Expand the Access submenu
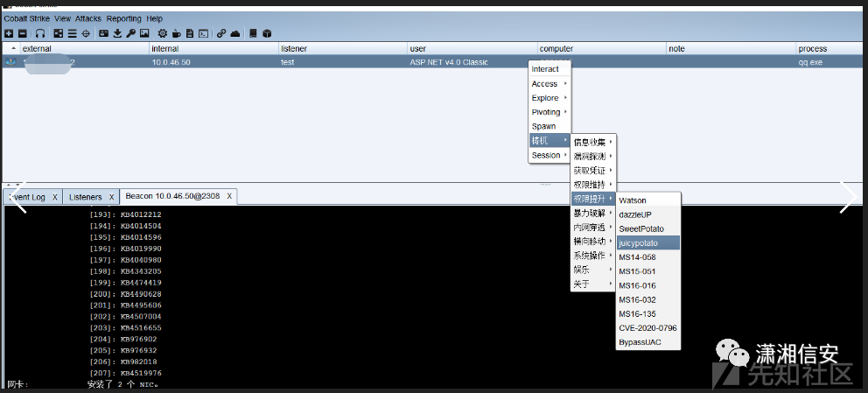The image size is (868, 393). click(549, 83)
